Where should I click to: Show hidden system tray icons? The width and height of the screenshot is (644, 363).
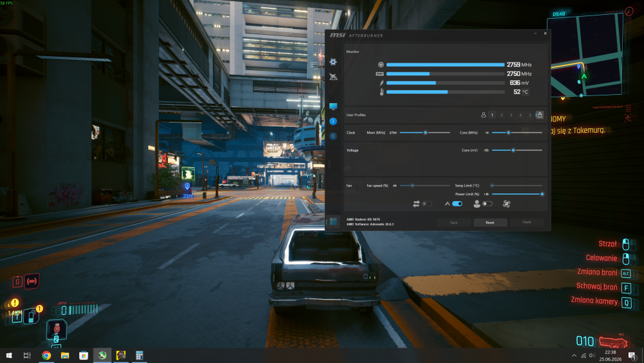[574, 356]
